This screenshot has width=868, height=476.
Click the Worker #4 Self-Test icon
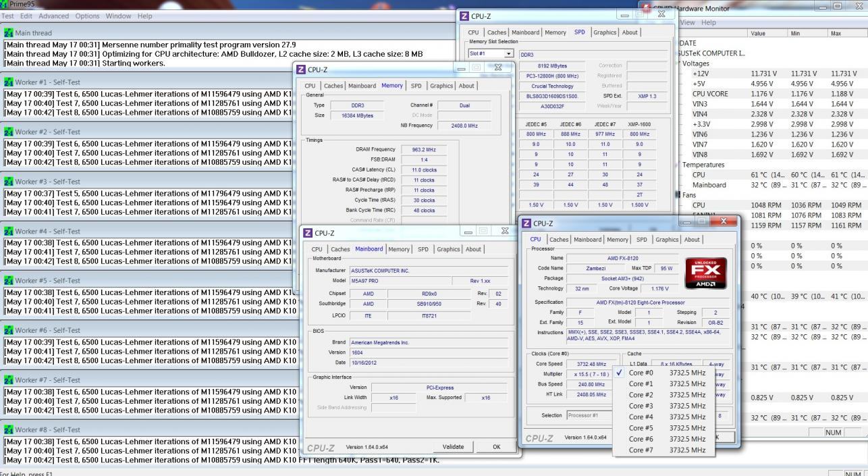8,231
